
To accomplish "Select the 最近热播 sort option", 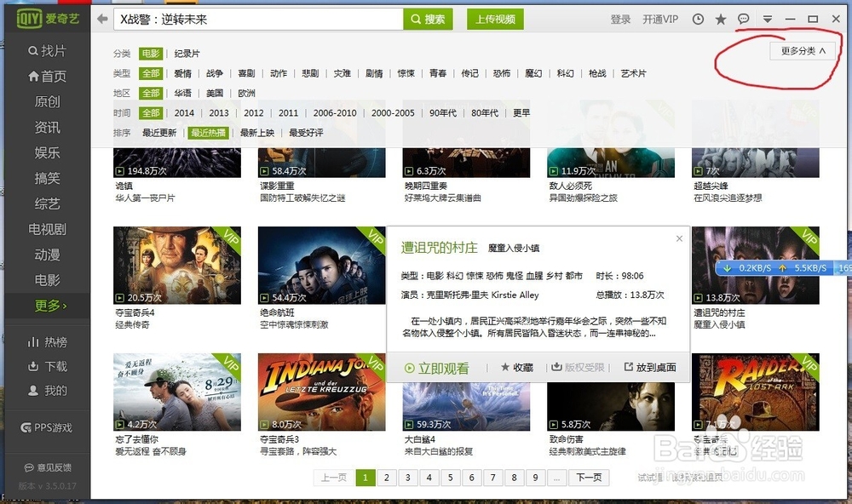I will click(x=209, y=132).
